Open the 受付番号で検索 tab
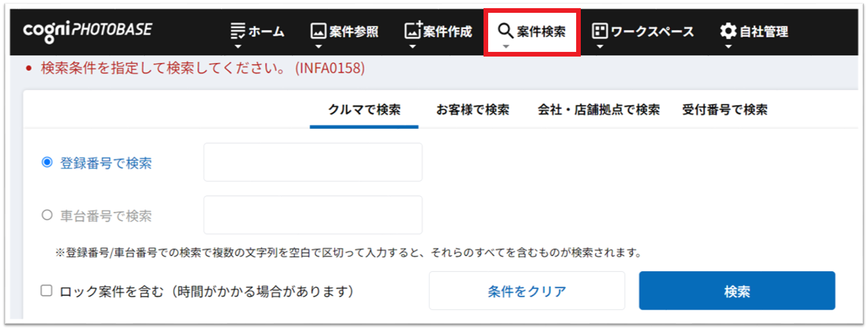Screen dimensions: 868x330 tap(724, 110)
